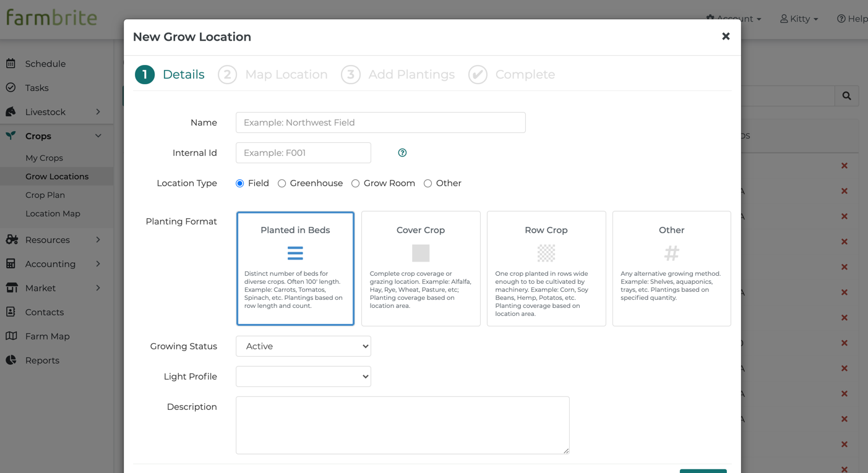Collapse the Crops section chevron
868x473 pixels.
pyautogui.click(x=98, y=136)
